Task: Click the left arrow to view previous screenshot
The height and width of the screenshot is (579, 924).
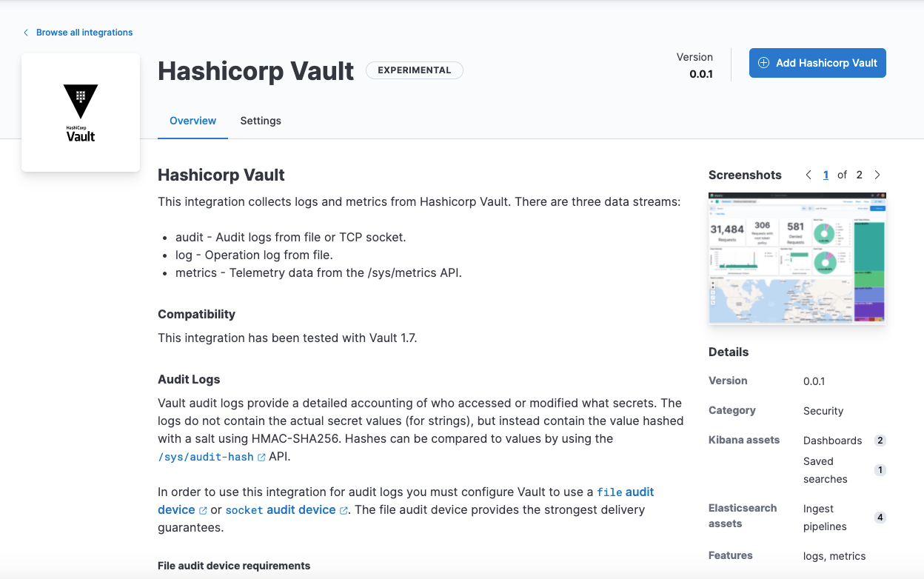Action: [x=808, y=175]
